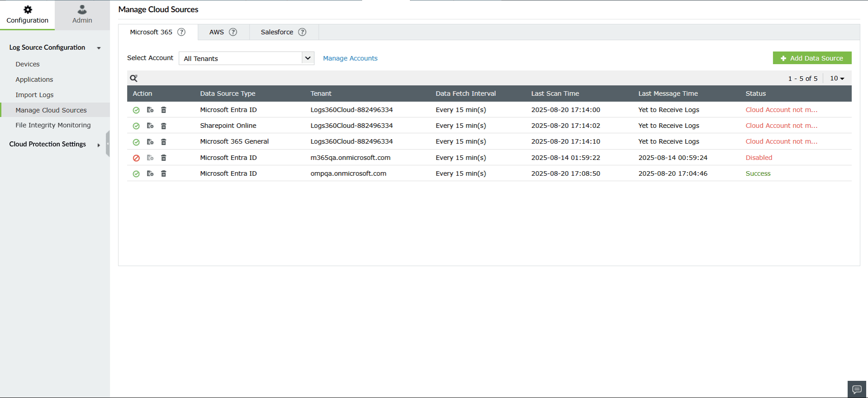This screenshot has width=868, height=398.
Task: Switch to the AWS tab
Action: click(x=223, y=32)
